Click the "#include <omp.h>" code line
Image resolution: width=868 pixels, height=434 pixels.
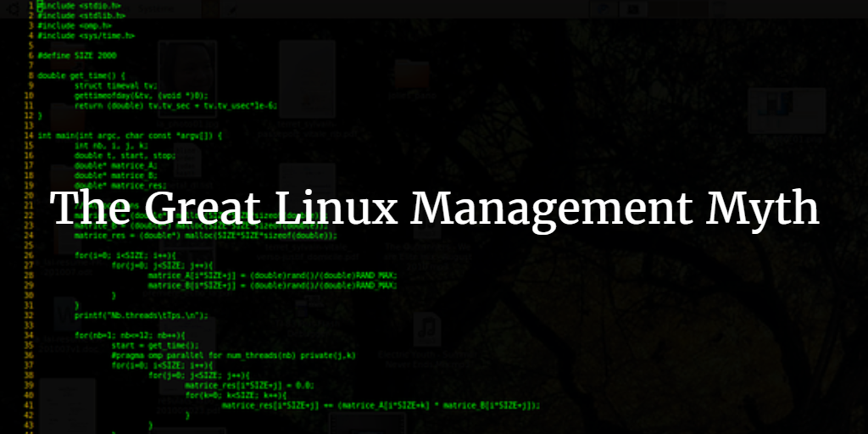75,25
